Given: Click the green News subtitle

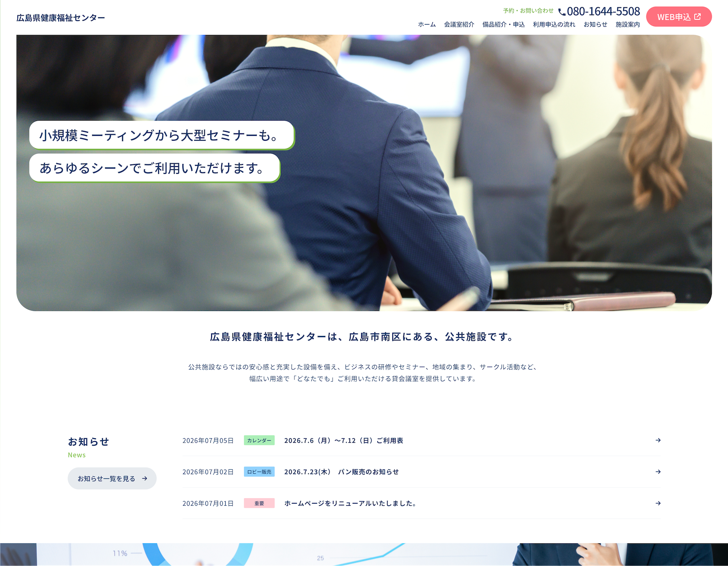Looking at the screenshot, I should [77, 455].
